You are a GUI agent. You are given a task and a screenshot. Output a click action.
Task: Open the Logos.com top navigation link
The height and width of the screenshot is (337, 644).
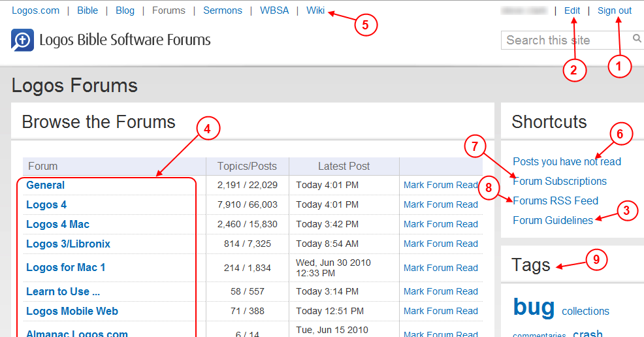click(35, 10)
